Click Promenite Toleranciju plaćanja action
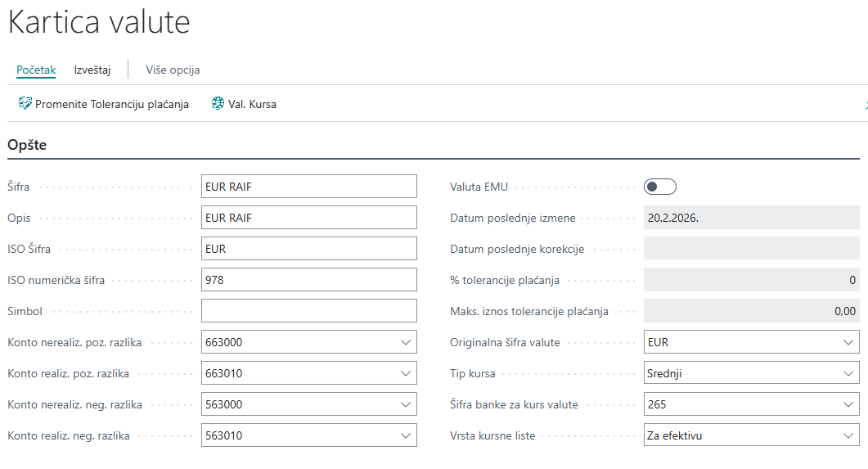 tap(112, 104)
